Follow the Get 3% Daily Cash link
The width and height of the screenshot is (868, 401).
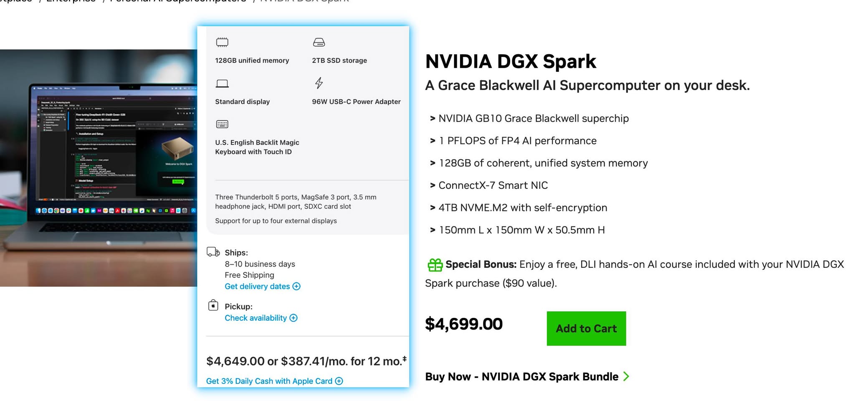[269, 381]
